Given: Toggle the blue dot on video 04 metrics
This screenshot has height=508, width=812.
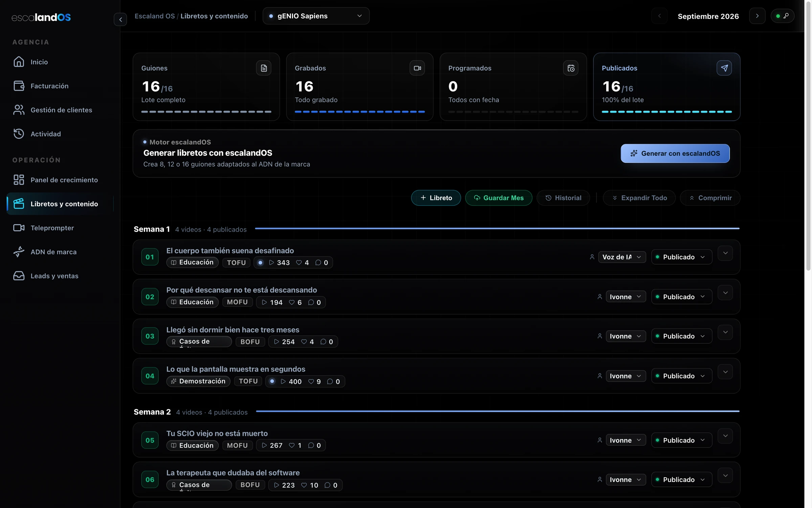Looking at the screenshot, I should point(272,381).
